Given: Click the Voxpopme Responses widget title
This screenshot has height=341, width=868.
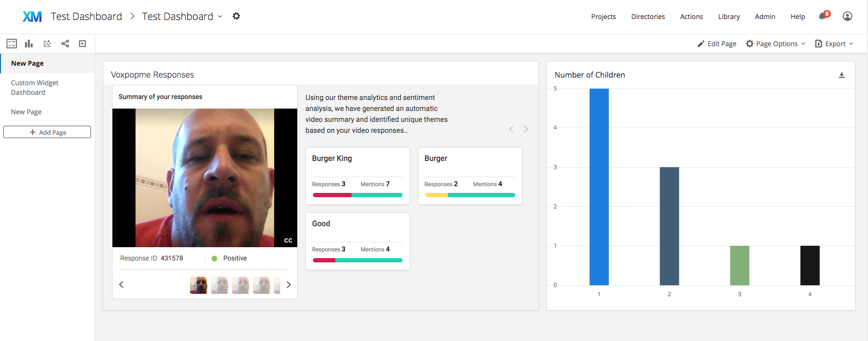Looking at the screenshot, I should (x=152, y=75).
